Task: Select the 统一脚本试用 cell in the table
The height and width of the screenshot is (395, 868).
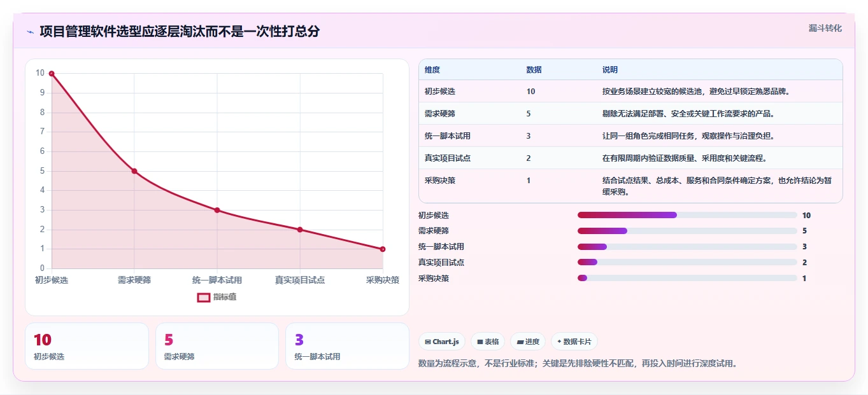Action: pyautogui.click(x=448, y=136)
